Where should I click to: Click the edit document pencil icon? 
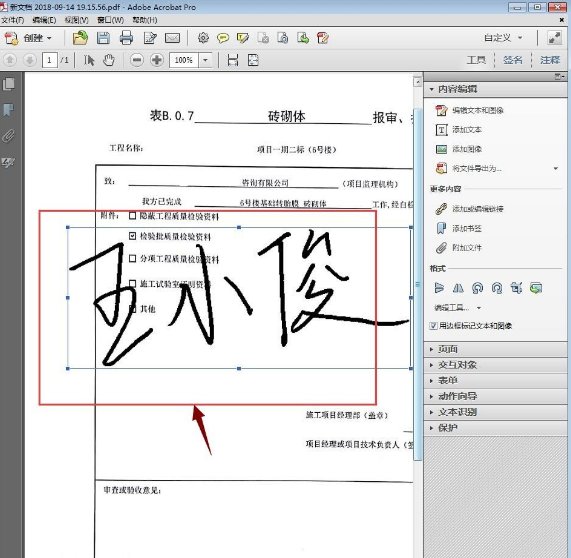click(x=150, y=38)
